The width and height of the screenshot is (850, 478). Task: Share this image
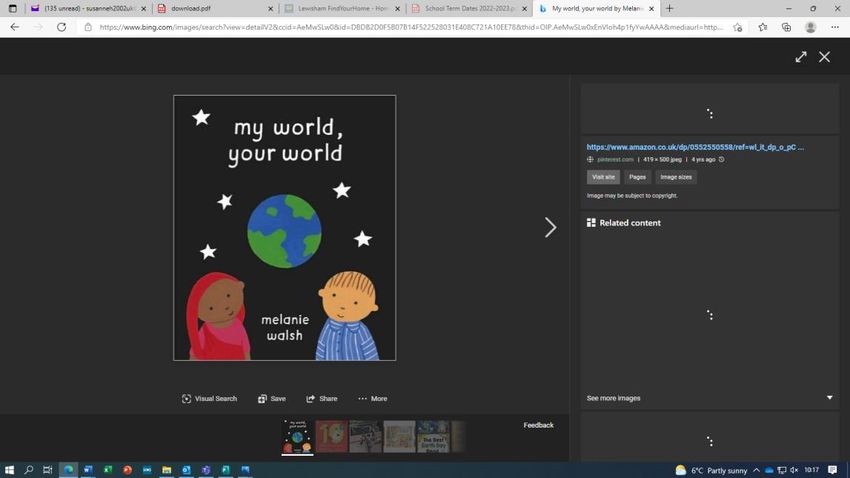pos(321,398)
